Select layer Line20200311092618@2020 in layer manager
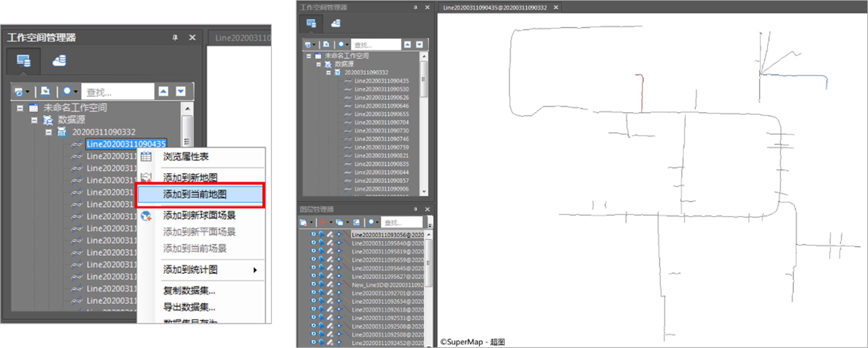 point(387,309)
